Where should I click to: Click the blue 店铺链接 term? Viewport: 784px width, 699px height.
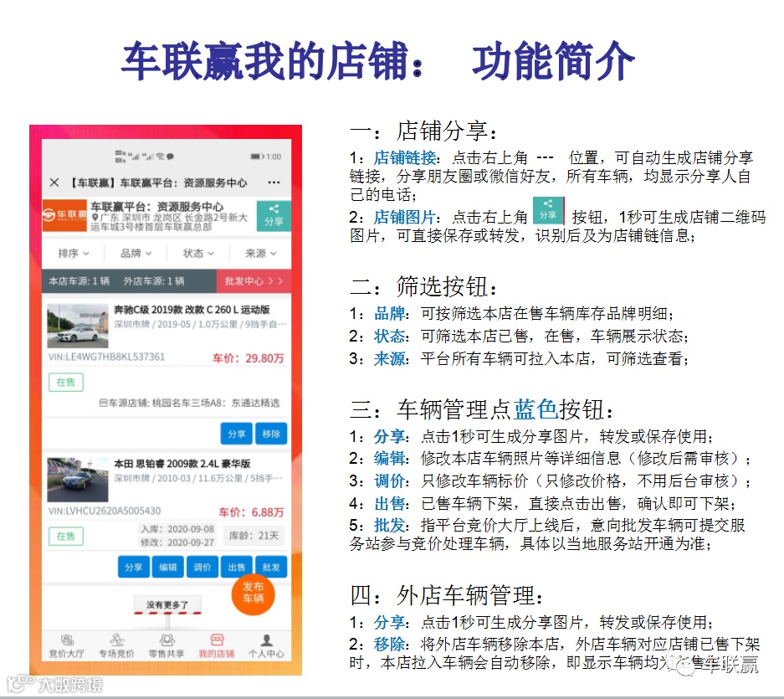point(404,158)
